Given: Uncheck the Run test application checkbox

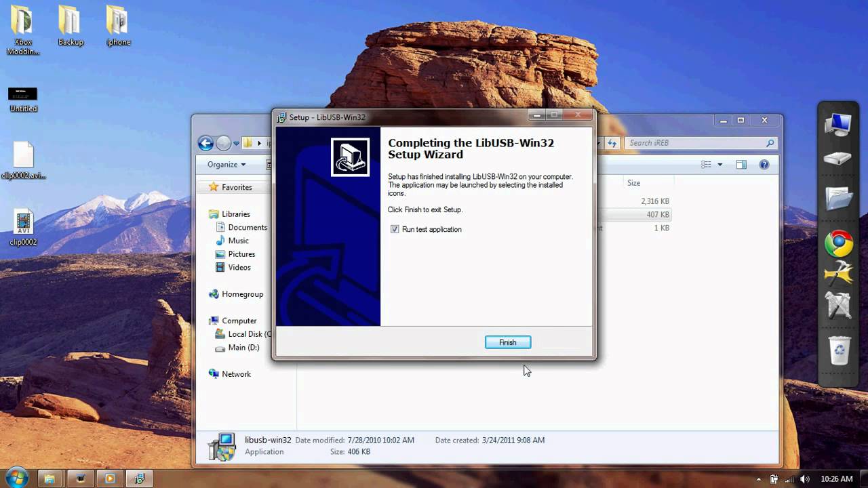Looking at the screenshot, I should click(395, 229).
